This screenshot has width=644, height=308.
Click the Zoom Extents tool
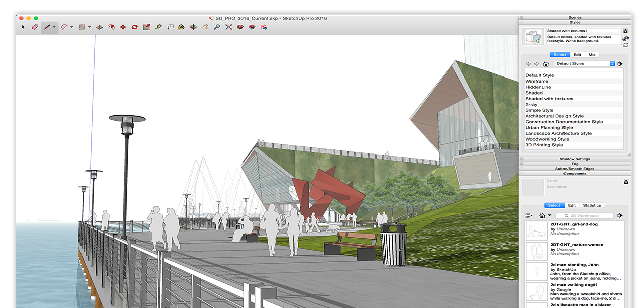coord(228,27)
